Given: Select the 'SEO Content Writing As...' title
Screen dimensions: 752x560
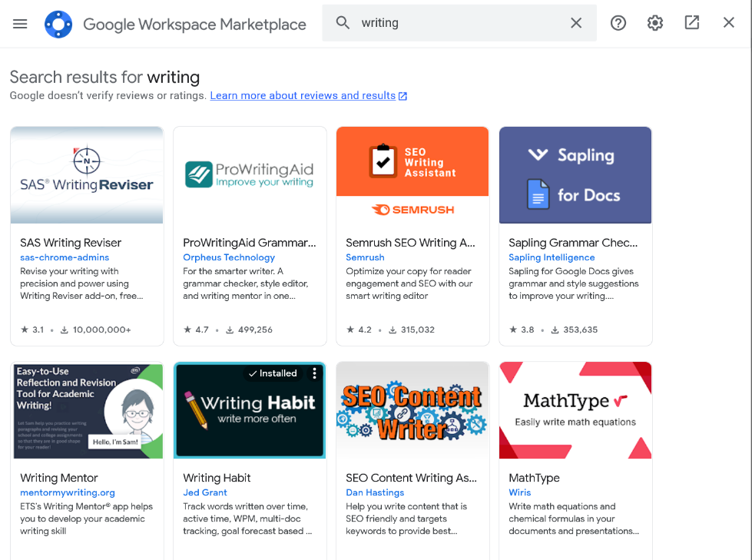Looking at the screenshot, I should pos(412,478).
